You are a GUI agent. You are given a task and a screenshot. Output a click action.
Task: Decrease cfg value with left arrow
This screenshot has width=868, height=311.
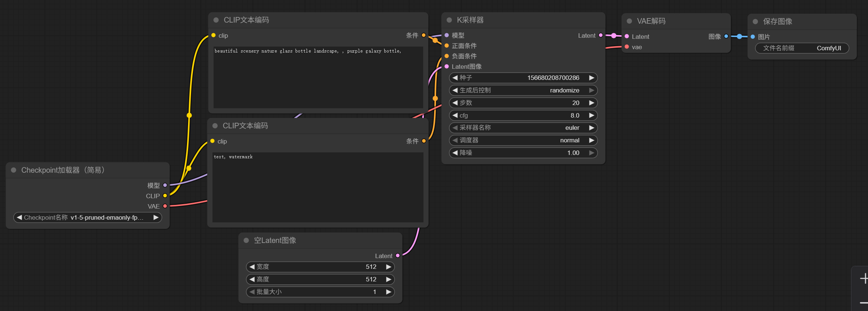pos(455,115)
